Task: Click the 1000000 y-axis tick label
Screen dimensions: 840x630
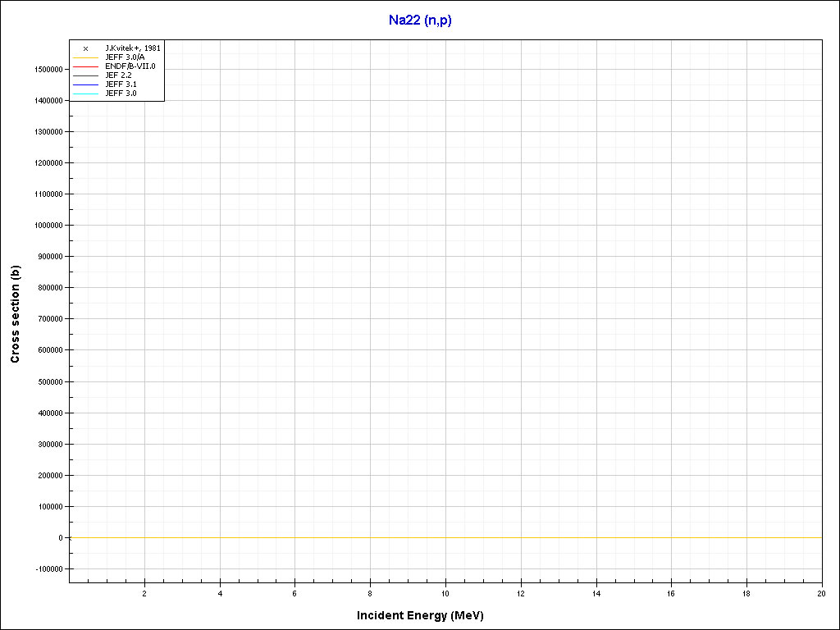Action: click(x=48, y=226)
